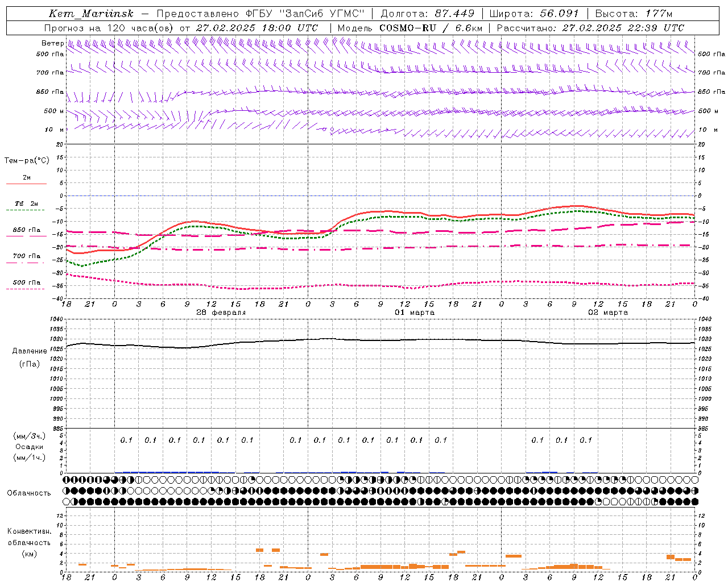The height and width of the screenshot is (582, 728).
Task: Select the longitude value Долгота: 87.449
Action: pos(427,14)
